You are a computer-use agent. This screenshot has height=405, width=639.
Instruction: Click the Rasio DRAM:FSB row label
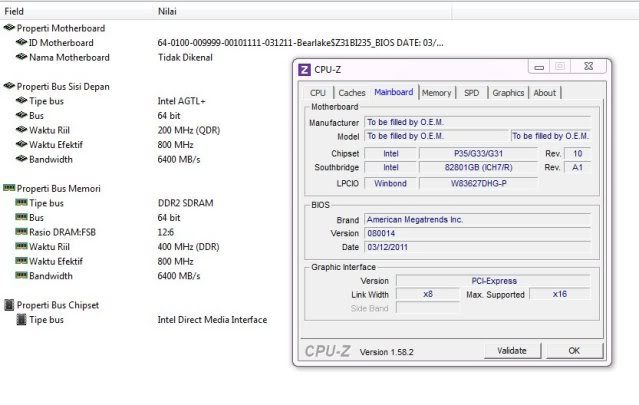click(62, 232)
